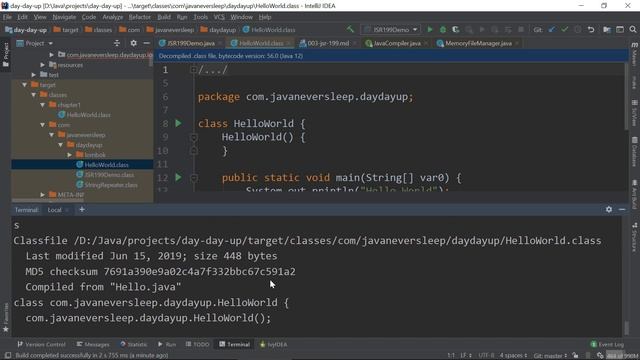The image size is (640, 360).
Task: Click the terminal vertical scrollbar
Action: tap(627, 327)
